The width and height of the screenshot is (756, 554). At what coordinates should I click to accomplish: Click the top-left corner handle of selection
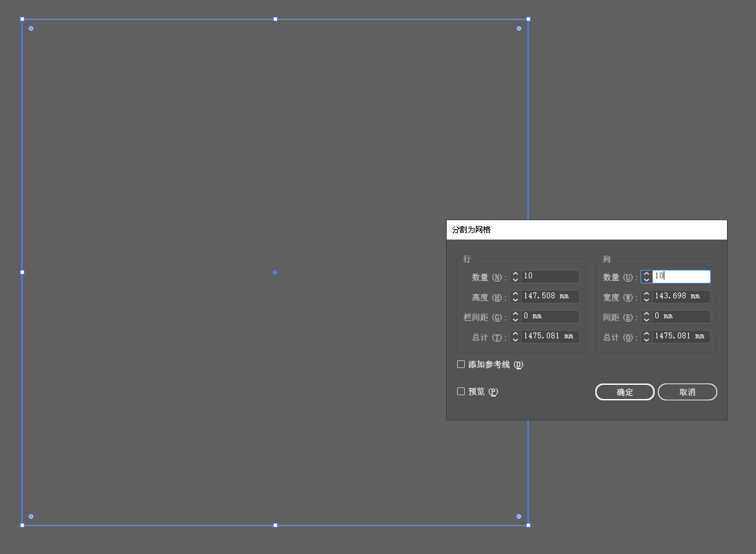(22, 19)
